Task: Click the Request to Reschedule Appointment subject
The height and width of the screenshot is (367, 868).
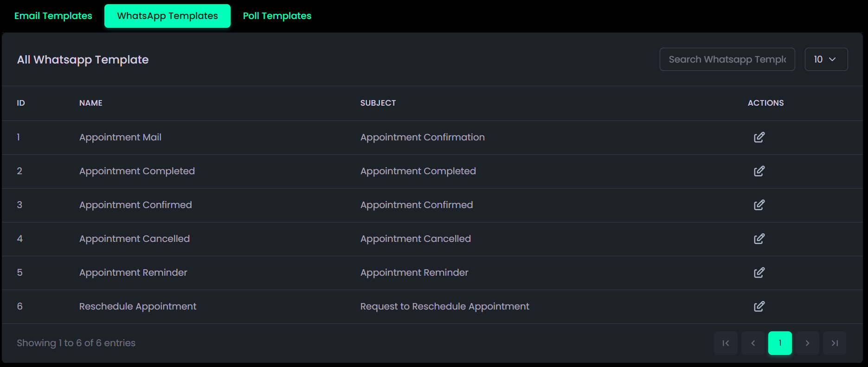Action: pos(444,306)
